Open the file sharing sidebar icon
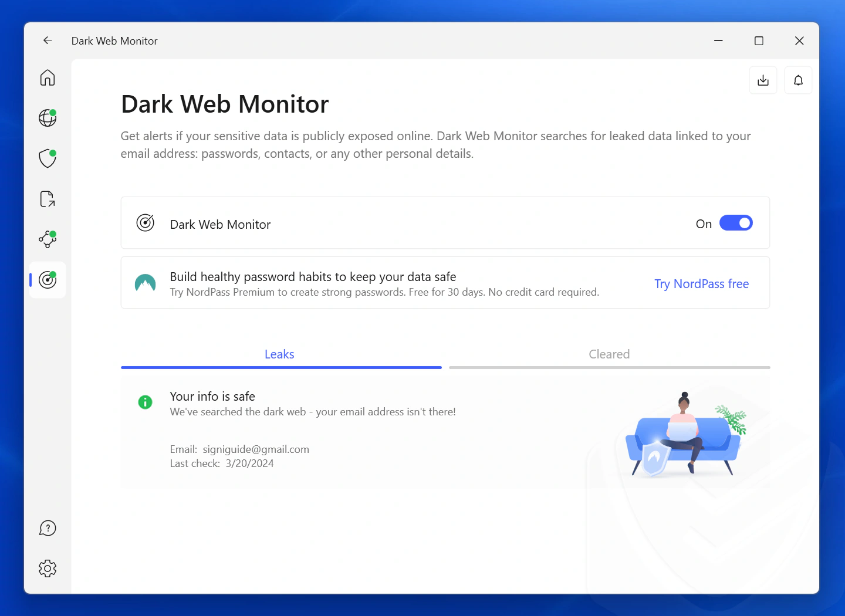845x616 pixels. tap(48, 199)
